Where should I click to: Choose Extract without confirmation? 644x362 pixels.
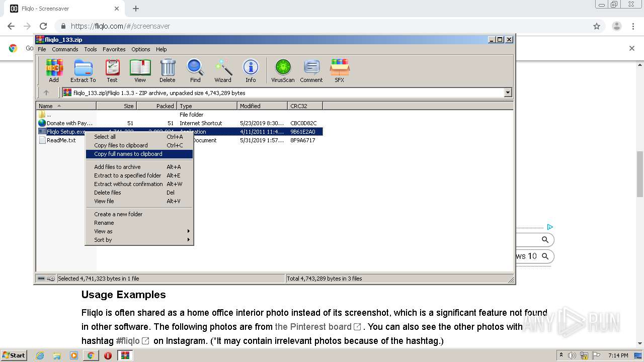[x=139, y=184]
